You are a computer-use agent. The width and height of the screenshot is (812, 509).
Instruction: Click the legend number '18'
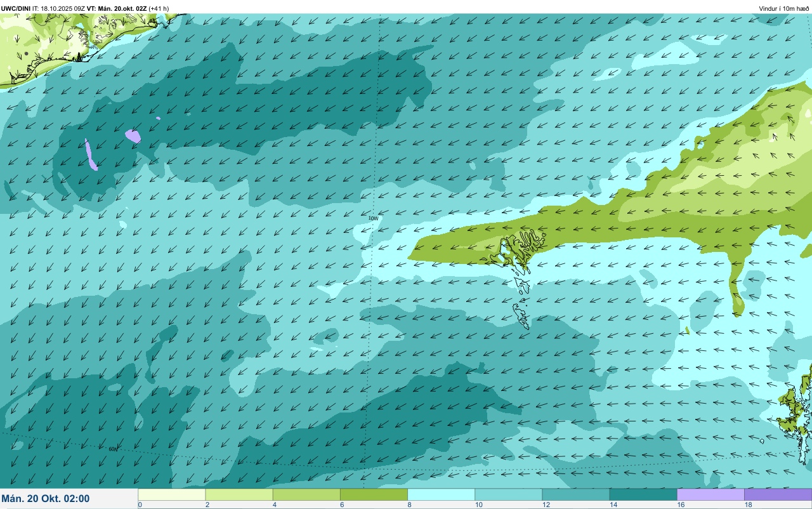click(x=748, y=505)
